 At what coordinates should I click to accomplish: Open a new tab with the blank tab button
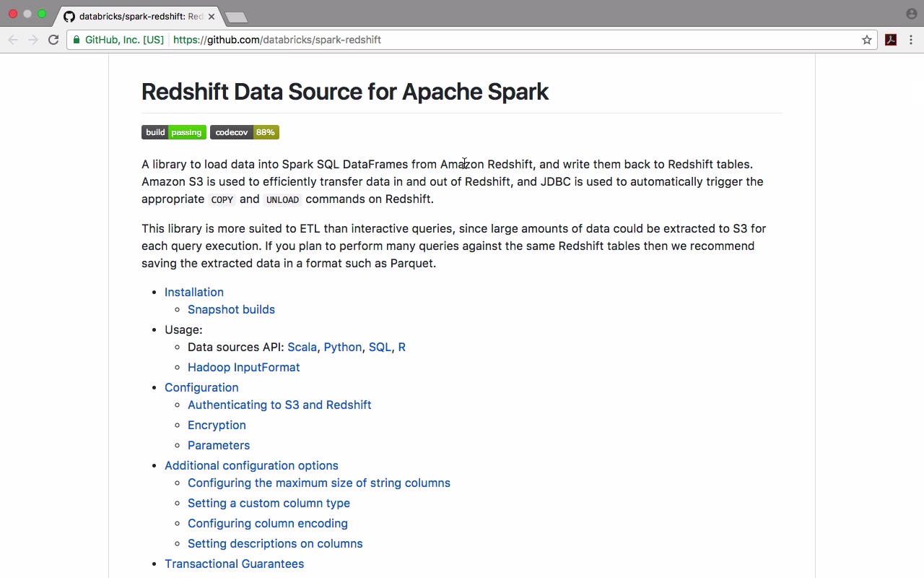(236, 17)
